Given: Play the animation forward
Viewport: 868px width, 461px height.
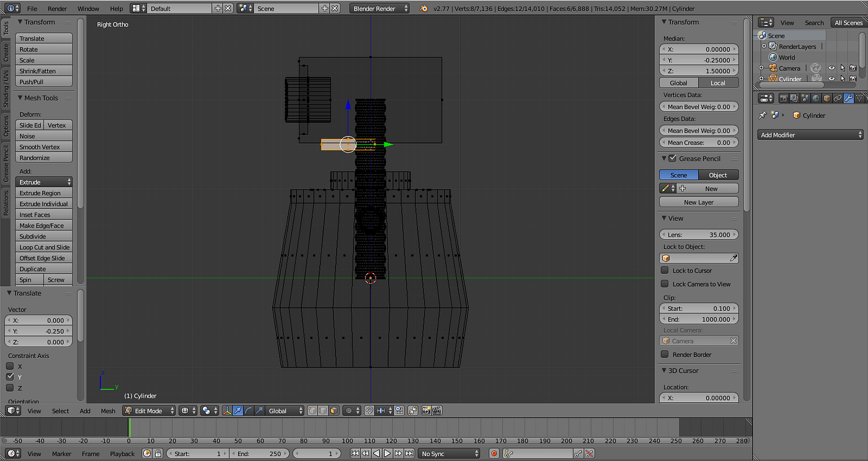Looking at the screenshot, I should coord(387,454).
